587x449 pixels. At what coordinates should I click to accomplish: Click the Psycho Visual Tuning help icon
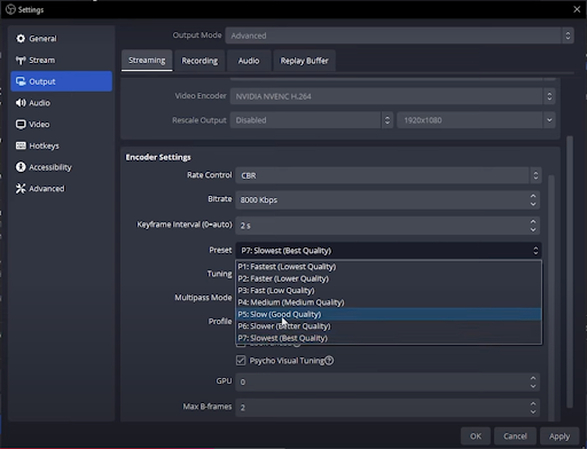329,361
